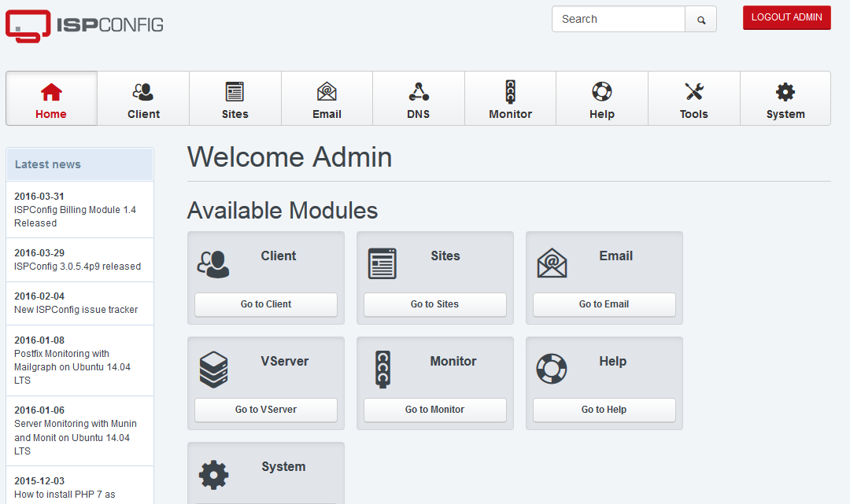Click the news date 2015-12-03

(x=39, y=481)
